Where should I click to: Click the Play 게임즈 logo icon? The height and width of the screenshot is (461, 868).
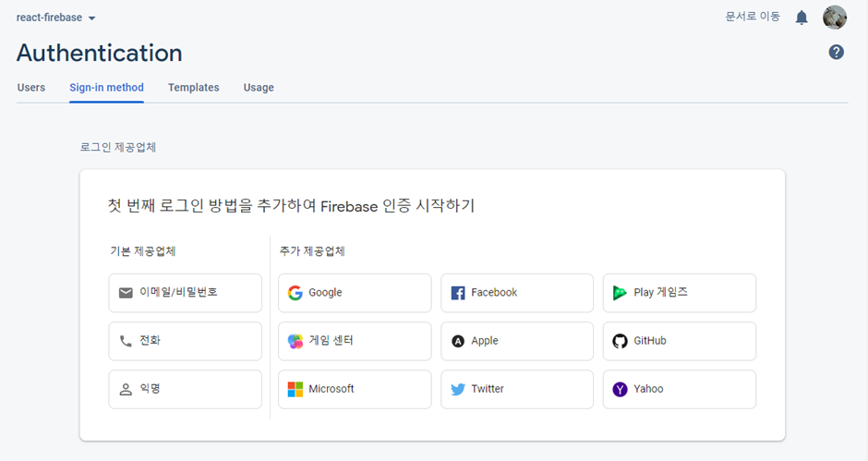point(620,293)
